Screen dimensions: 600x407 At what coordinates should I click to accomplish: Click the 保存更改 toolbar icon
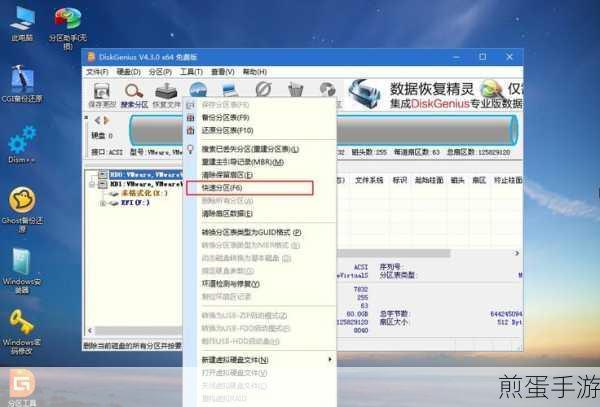click(102, 95)
